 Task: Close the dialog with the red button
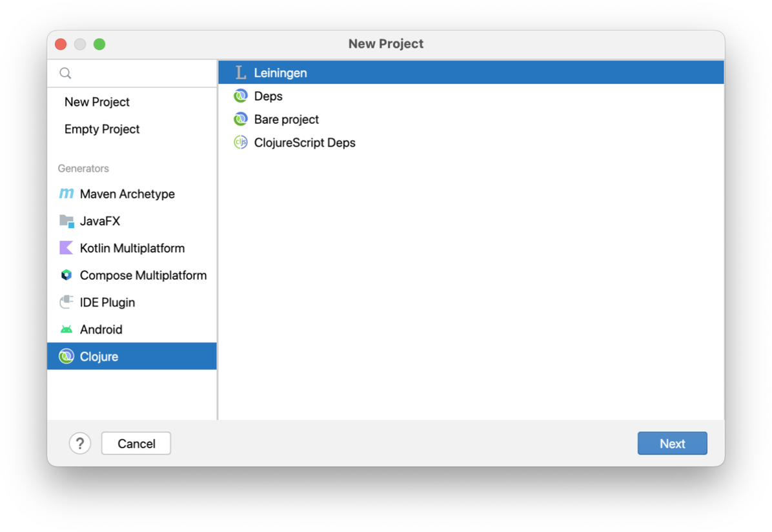pos(61,45)
